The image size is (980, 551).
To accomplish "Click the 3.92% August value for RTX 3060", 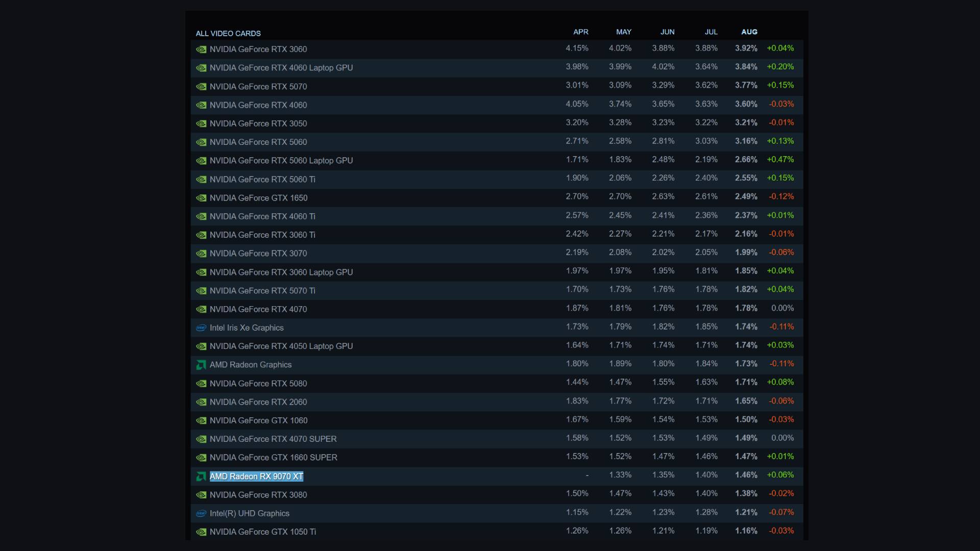I will [x=746, y=48].
